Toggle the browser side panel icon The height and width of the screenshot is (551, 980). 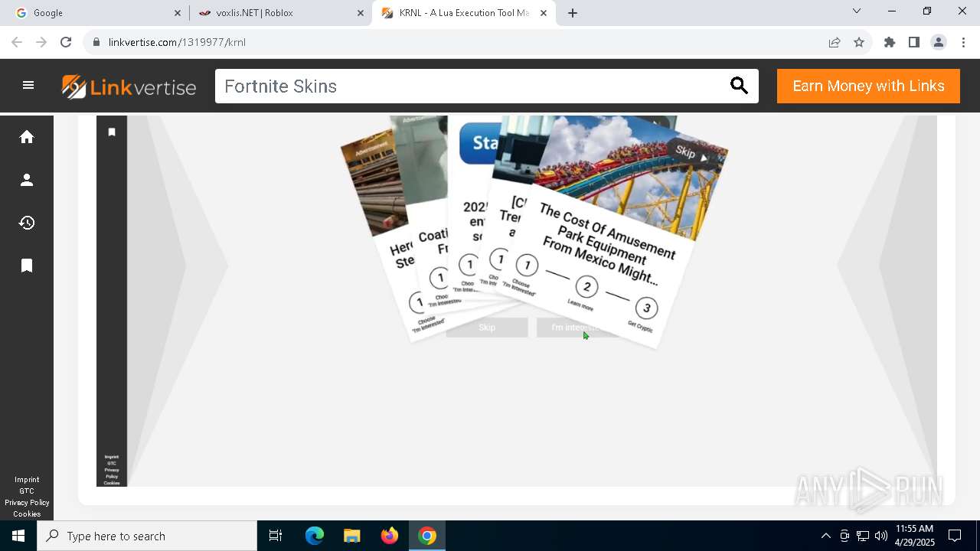(914, 42)
